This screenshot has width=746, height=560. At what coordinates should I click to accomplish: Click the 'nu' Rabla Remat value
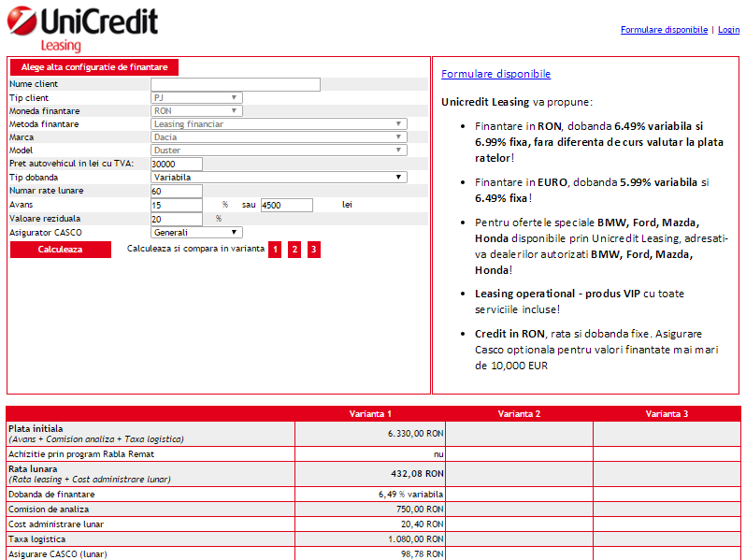438,454
